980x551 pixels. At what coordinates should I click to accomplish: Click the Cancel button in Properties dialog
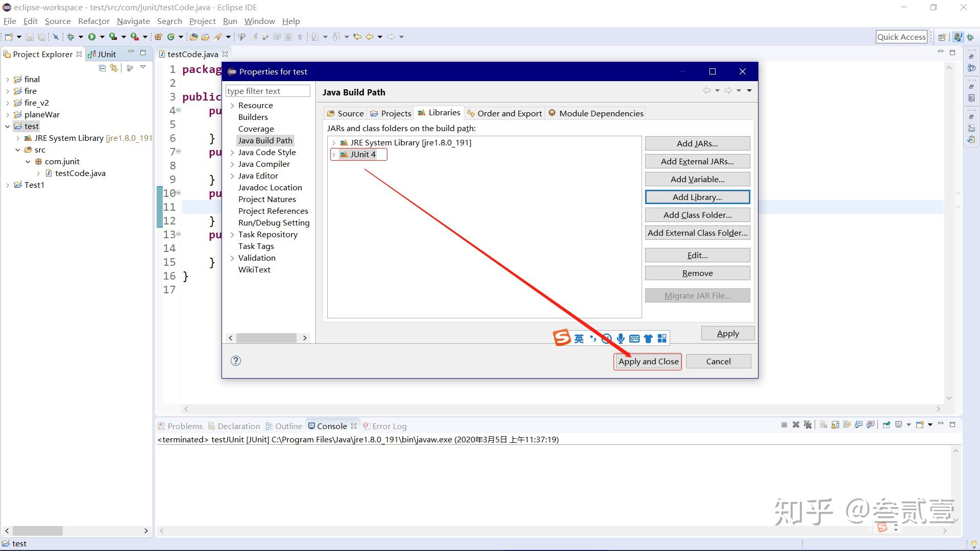click(718, 361)
